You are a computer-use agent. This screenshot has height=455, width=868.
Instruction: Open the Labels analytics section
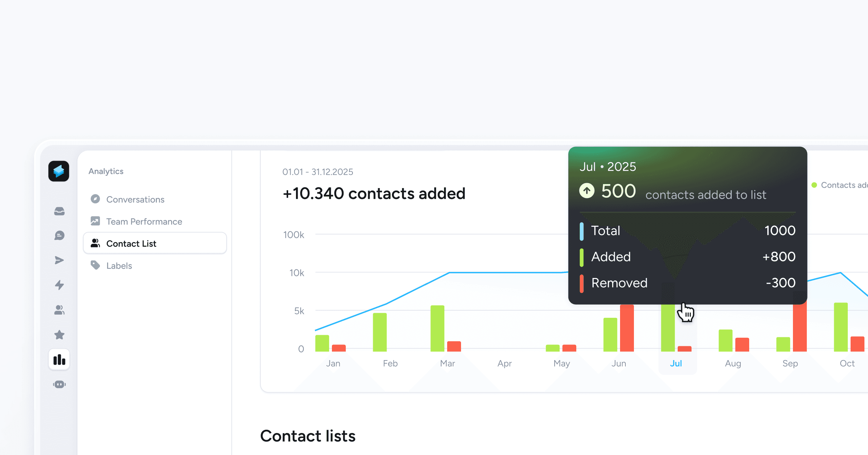pos(119,266)
